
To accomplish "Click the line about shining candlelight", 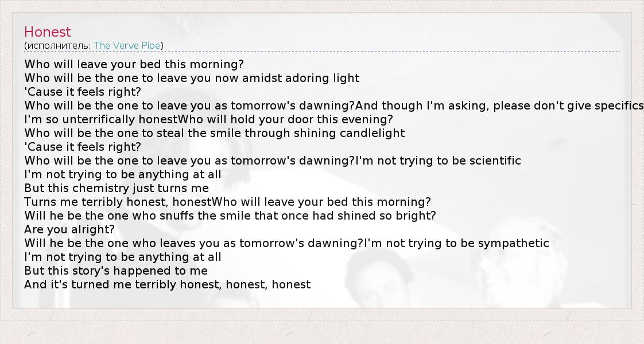I will pyautogui.click(x=214, y=133).
